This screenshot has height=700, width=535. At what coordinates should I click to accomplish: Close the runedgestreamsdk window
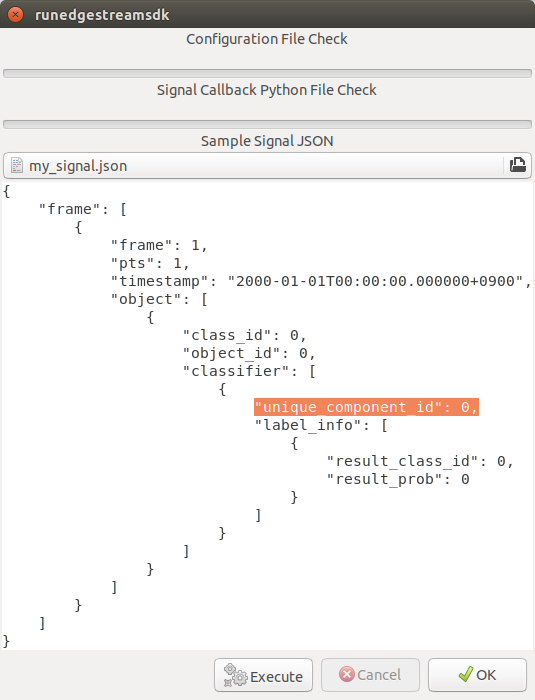click(16, 14)
